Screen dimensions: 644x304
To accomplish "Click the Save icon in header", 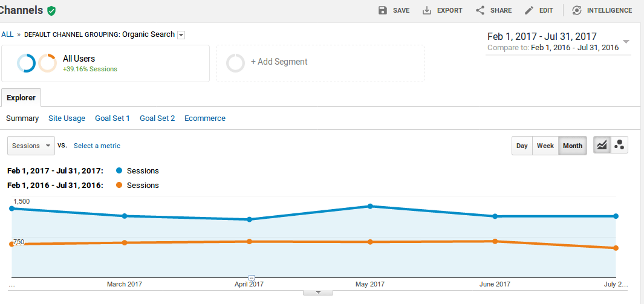I will [383, 10].
